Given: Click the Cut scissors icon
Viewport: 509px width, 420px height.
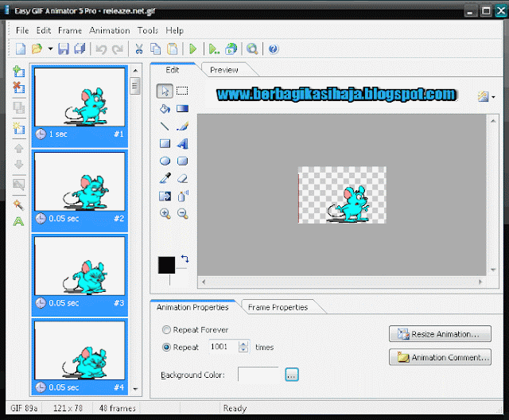Looking at the screenshot, I should pyautogui.click(x=139, y=49).
